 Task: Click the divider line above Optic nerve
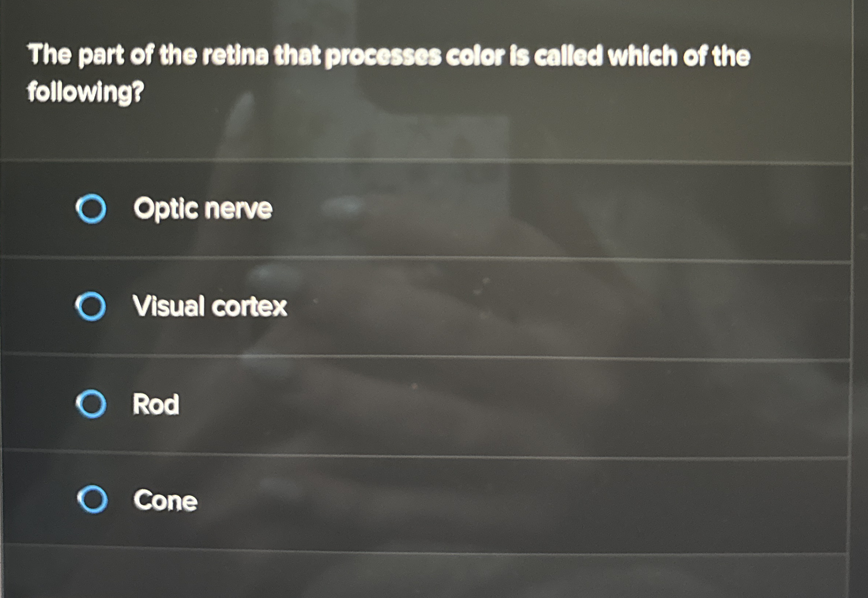[412, 161]
